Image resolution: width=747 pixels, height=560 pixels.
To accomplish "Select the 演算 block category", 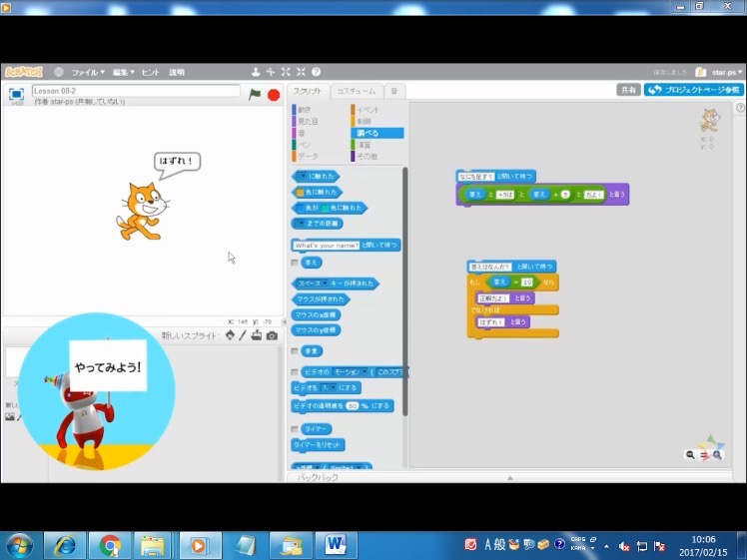I will click(364, 145).
